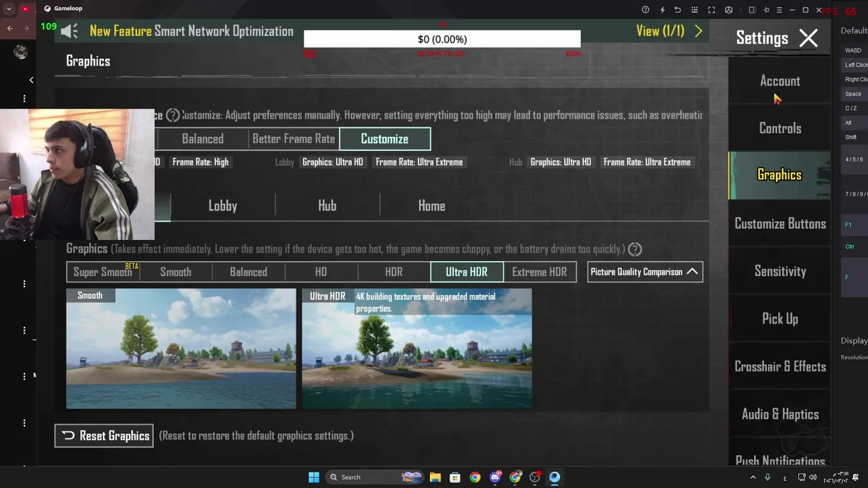This screenshot has height=488, width=868.
Task: Show hidden system tray icons
Action: pos(752,477)
